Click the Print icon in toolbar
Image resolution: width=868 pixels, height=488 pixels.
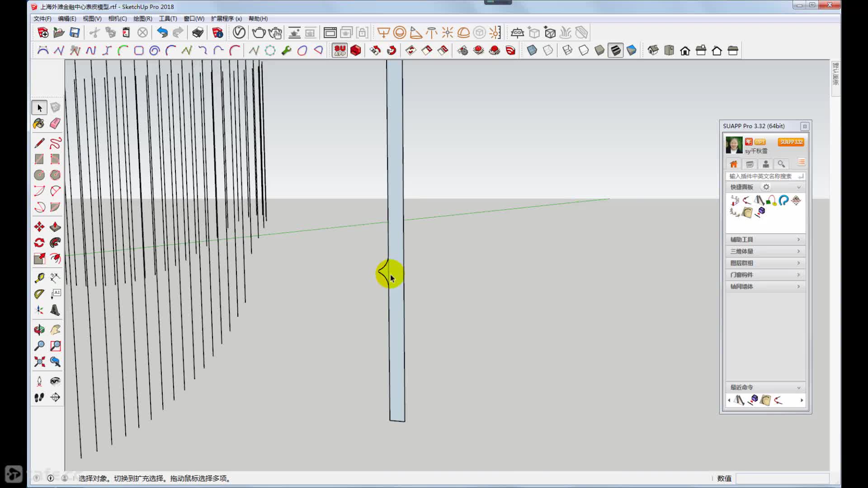pyautogui.click(x=198, y=33)
